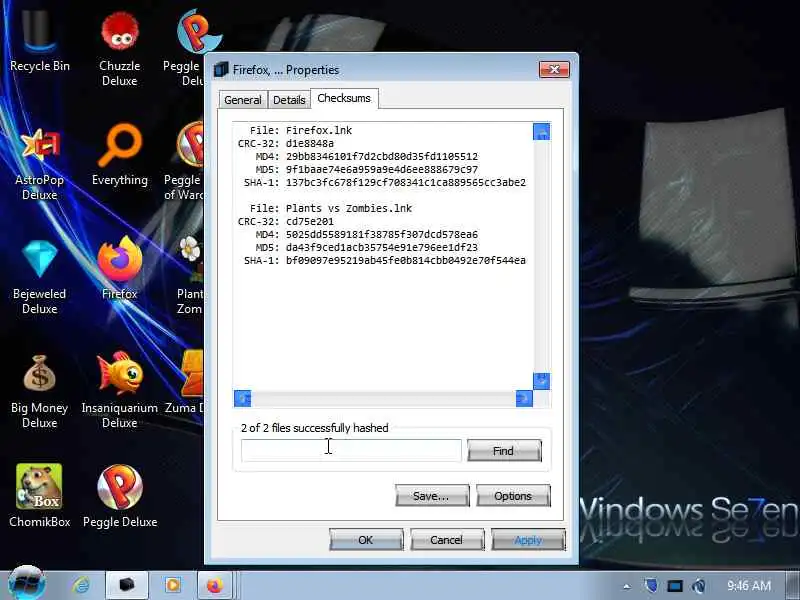800x600 pixels.
Task: Click the CRC-32 value cd75e201
Action: click(310, 221)
